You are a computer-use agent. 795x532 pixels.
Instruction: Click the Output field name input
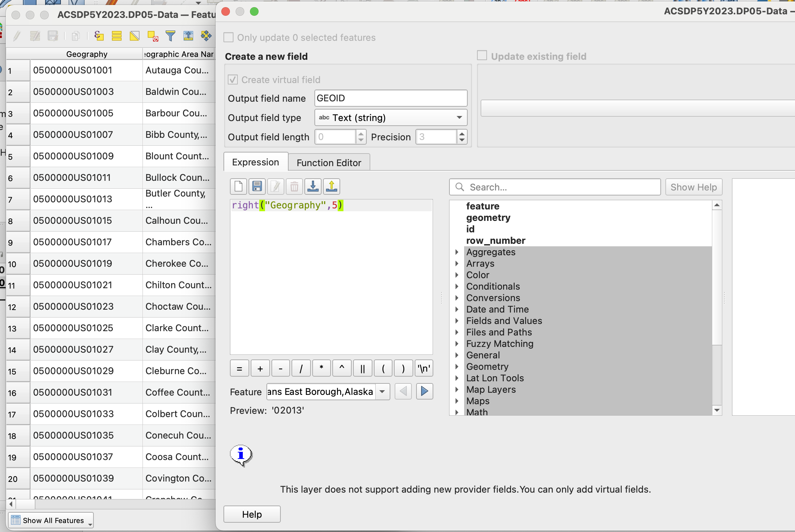point(391,98)
